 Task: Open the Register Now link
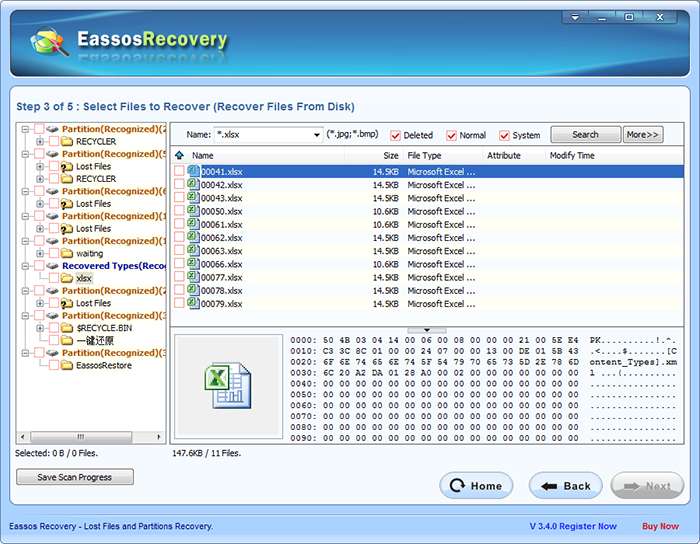click(x=588, y=526)
